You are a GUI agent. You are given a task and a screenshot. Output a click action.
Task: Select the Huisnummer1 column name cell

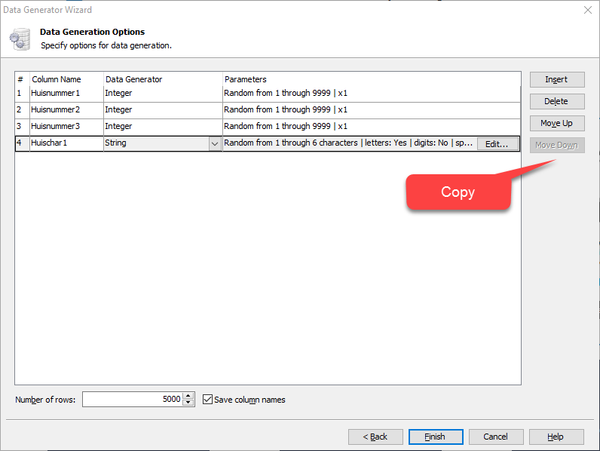(x=65, y=93)
